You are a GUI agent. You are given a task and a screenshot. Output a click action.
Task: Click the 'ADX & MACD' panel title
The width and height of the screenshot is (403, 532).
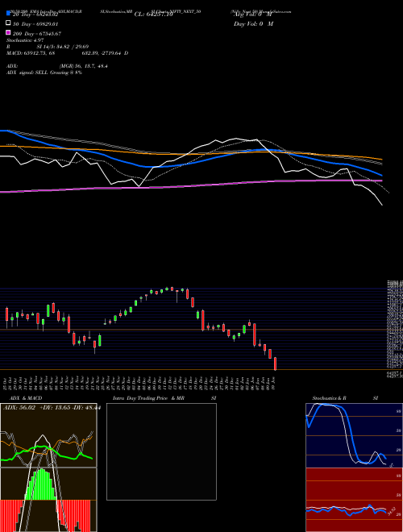26,398
